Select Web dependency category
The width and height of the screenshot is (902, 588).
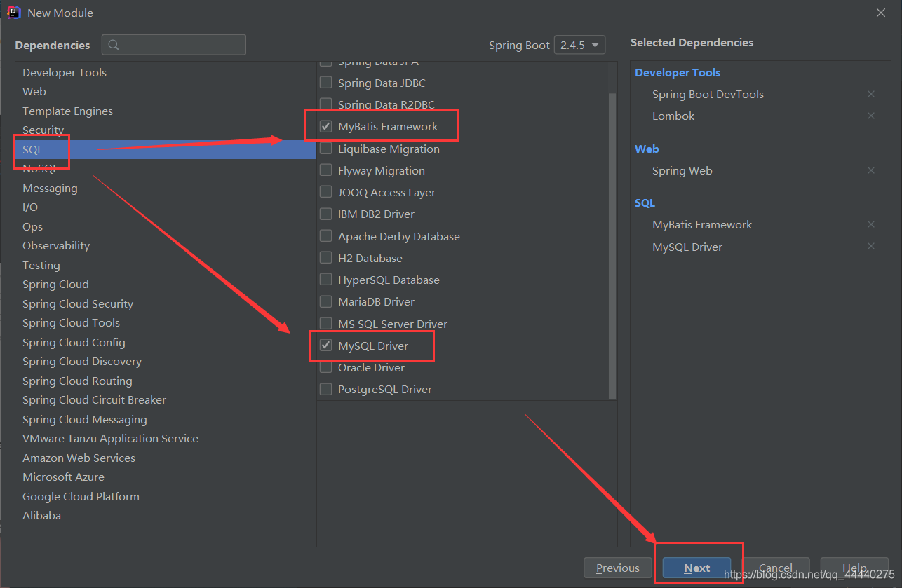[166, 91]
